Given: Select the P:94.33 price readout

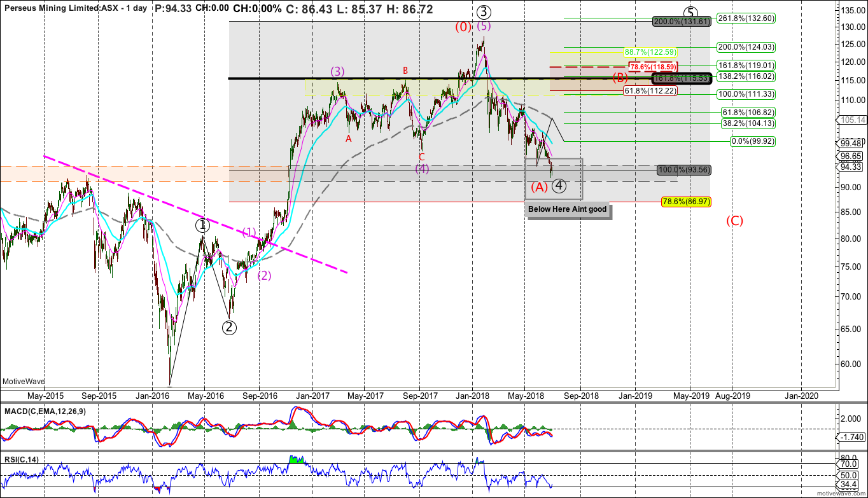Looking at the screenshot, I should 174,10.
